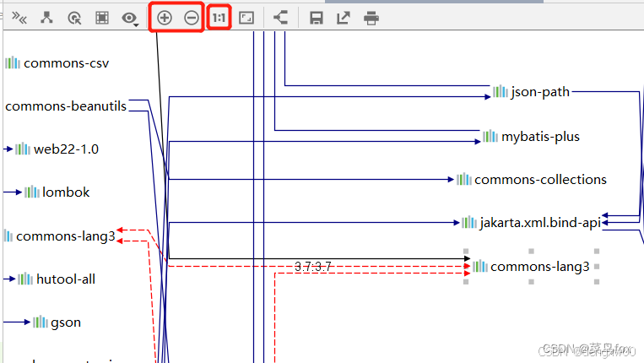This screenshot has height=363, width=644.
Task: Export diagram using arrow-out icon
Action: pyautogui.click(x=344, y=18)
